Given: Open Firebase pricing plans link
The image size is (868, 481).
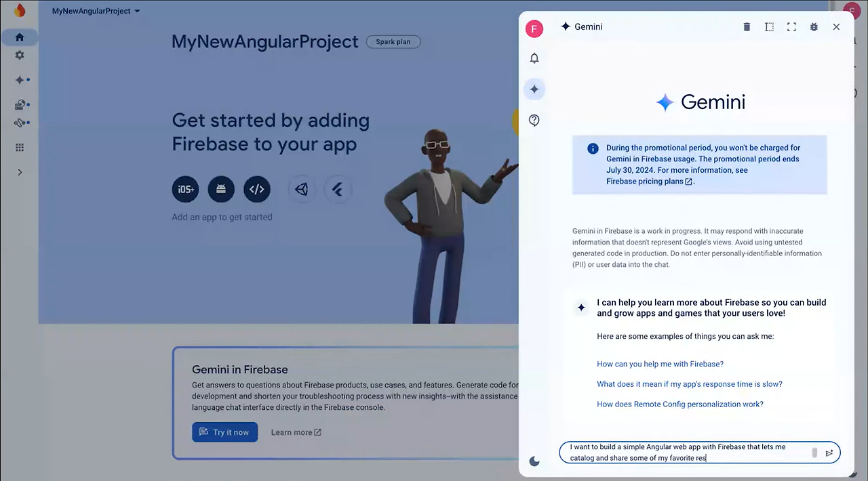Looking at the screenshot, I should [x=650, y=182].
